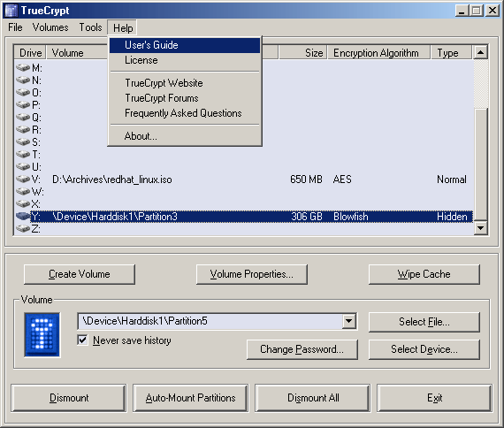Select D:\Archives\redhat_linux.iso volume row

click(244, 180)
